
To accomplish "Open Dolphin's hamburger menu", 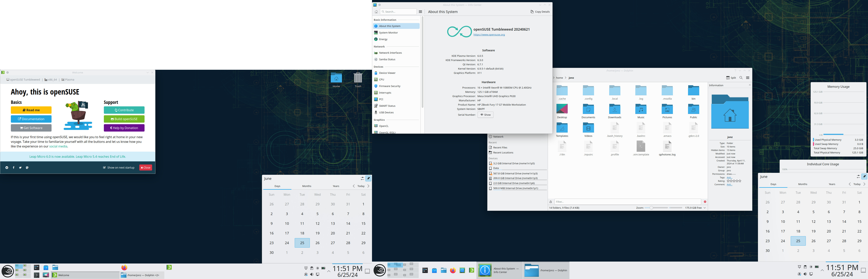I will coord(747,78).
